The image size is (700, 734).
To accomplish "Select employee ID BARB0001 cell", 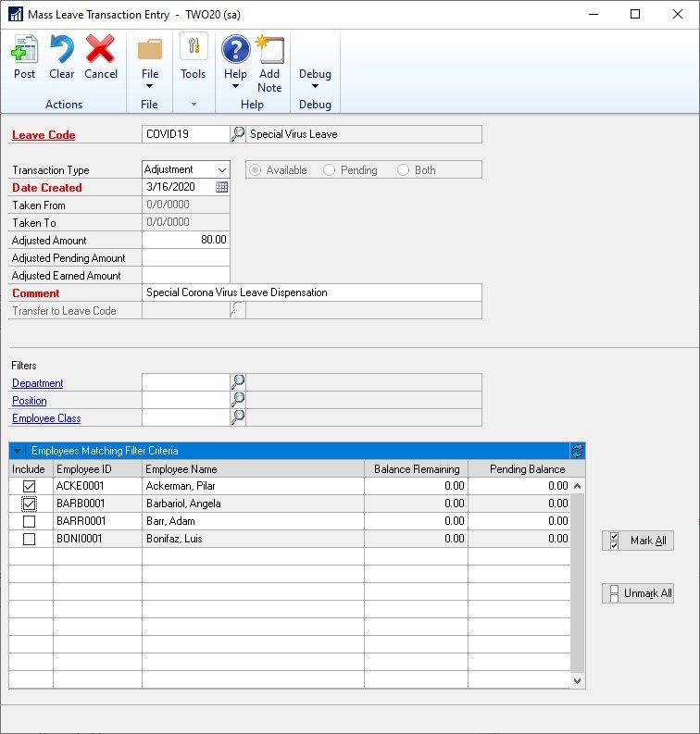I will tap(97, 504).
